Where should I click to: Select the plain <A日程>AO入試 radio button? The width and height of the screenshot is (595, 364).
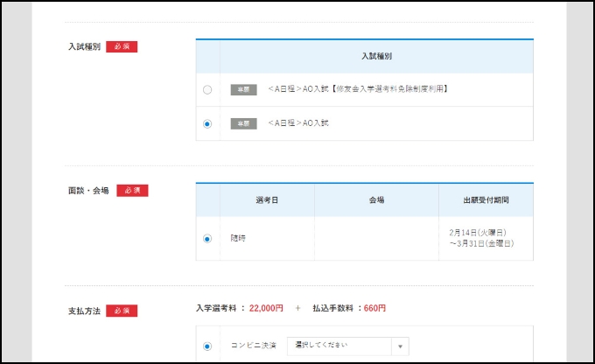click(x=207, y=123)
